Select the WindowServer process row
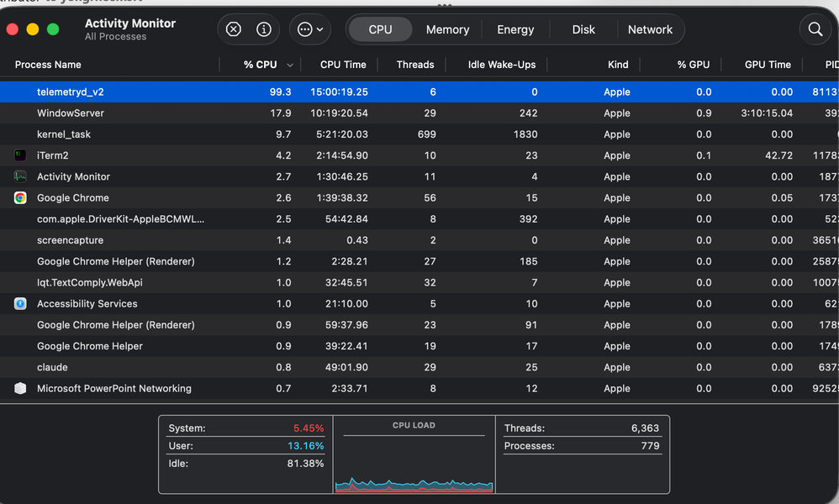The width and height of the screenshot is (839, 504). (71, 113)
